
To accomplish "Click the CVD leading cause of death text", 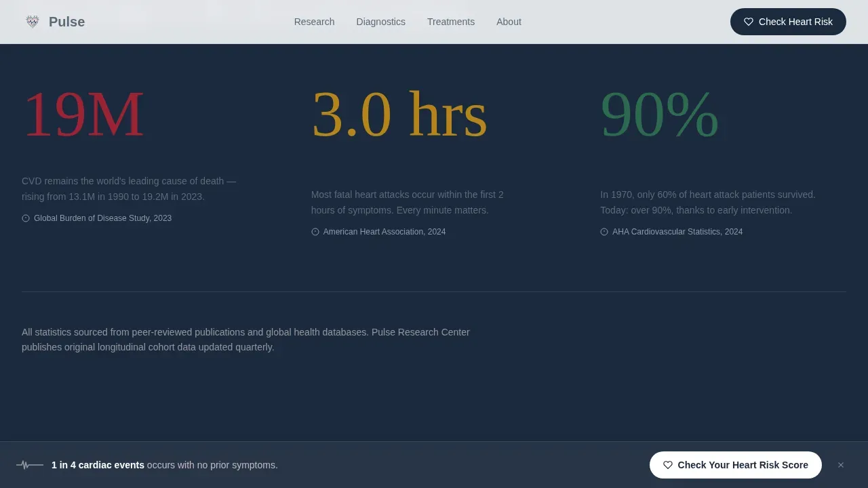I will coord(129,189).
